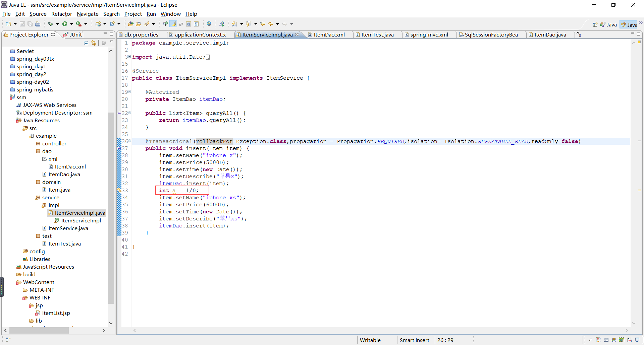The image size is (644, 345).
Task: Toggle Link with Editor in Project Explorer
Action: [x=94, y=43]
